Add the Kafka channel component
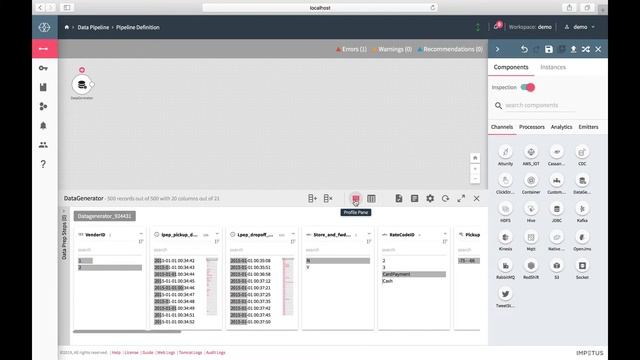This screenshot has width=640, height=360. [582, 209]
